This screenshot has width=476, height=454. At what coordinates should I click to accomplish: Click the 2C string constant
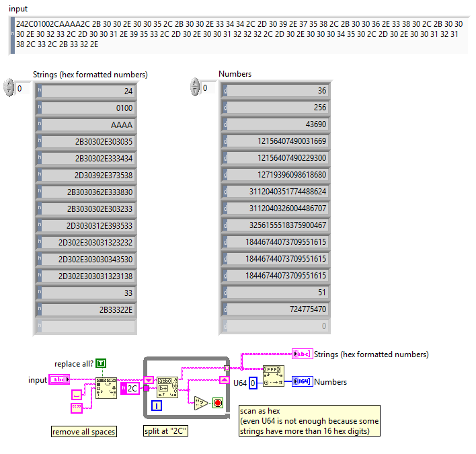coord(130,388)
